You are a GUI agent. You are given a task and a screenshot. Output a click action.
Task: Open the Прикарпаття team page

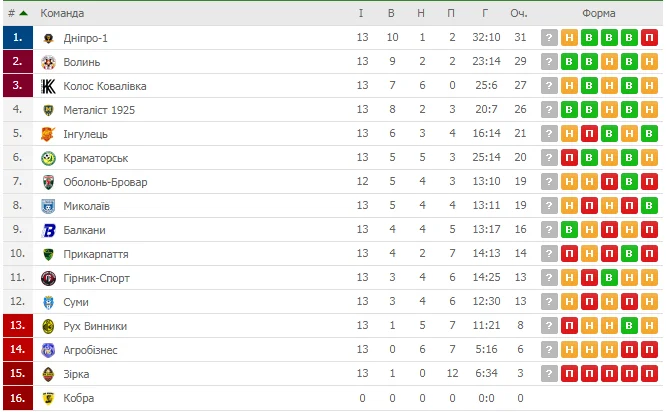point(96,254)
